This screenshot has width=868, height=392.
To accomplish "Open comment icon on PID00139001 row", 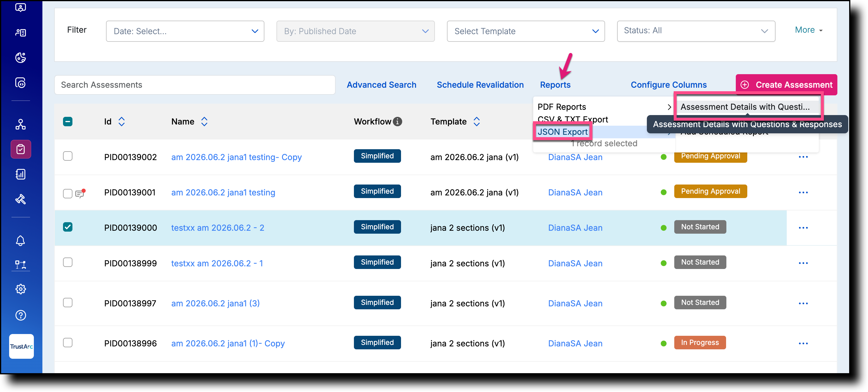I will click(80, 193).
